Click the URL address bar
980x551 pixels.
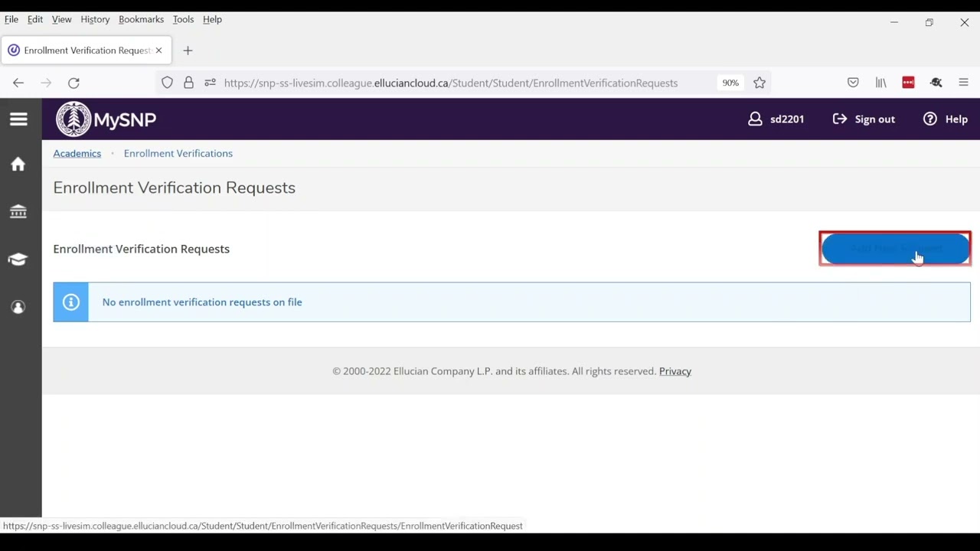click(451, 83)
